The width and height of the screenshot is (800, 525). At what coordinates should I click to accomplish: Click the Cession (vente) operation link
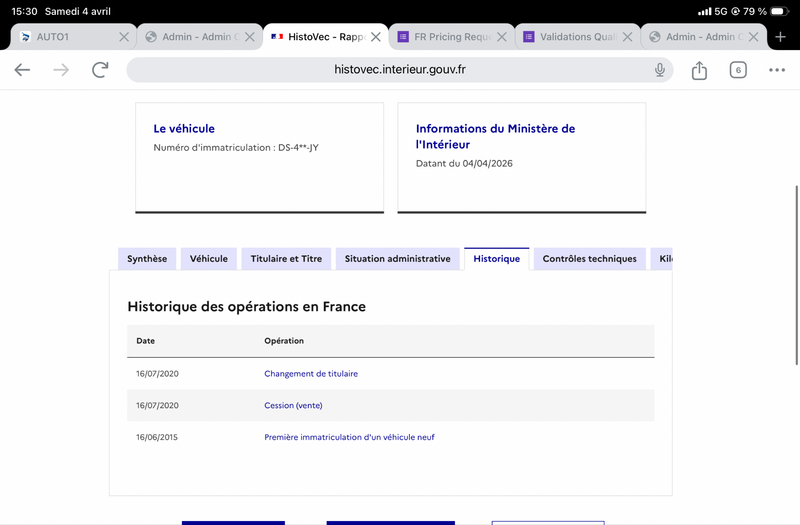(x=293, y=405)
